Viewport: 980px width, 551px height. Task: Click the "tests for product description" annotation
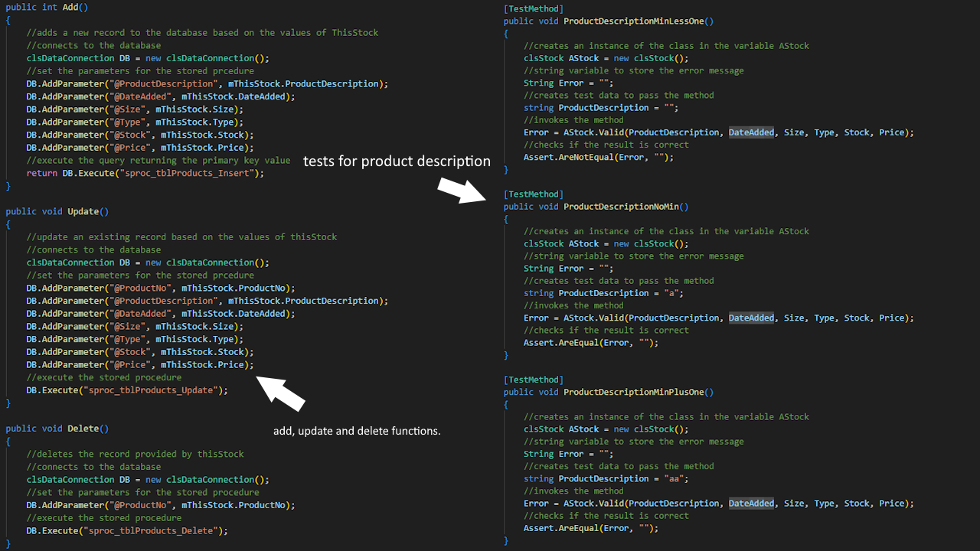(x=397, y=161)
